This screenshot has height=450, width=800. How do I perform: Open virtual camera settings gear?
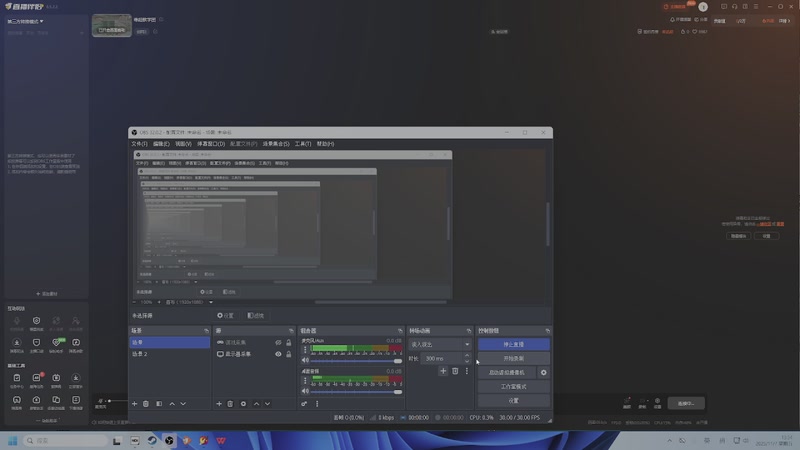coord(544,372)
